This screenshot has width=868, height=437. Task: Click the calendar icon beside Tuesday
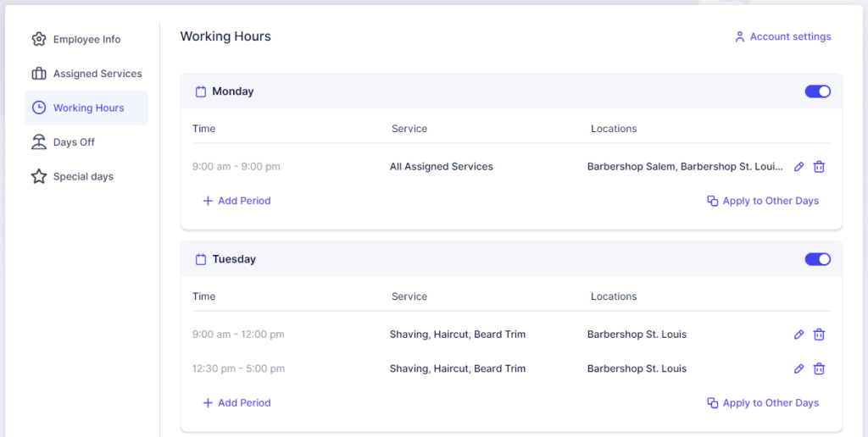click(x=201, y=259)
